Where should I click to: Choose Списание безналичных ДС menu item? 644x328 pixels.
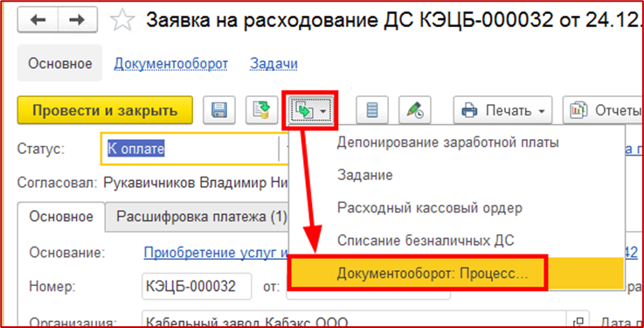coord(456,240)
